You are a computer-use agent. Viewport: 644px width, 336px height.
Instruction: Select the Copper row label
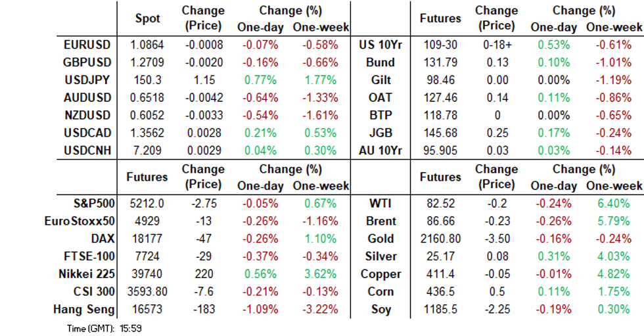(381, 274)
